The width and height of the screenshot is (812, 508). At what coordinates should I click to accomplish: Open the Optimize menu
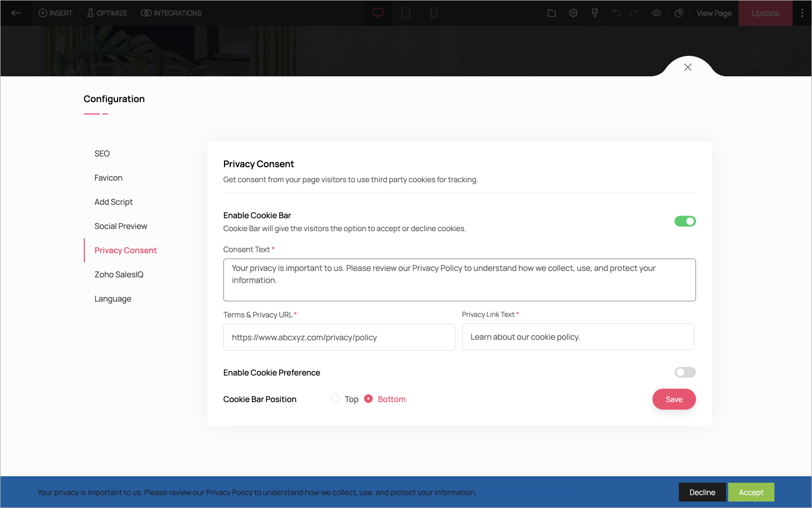point(107,13)
